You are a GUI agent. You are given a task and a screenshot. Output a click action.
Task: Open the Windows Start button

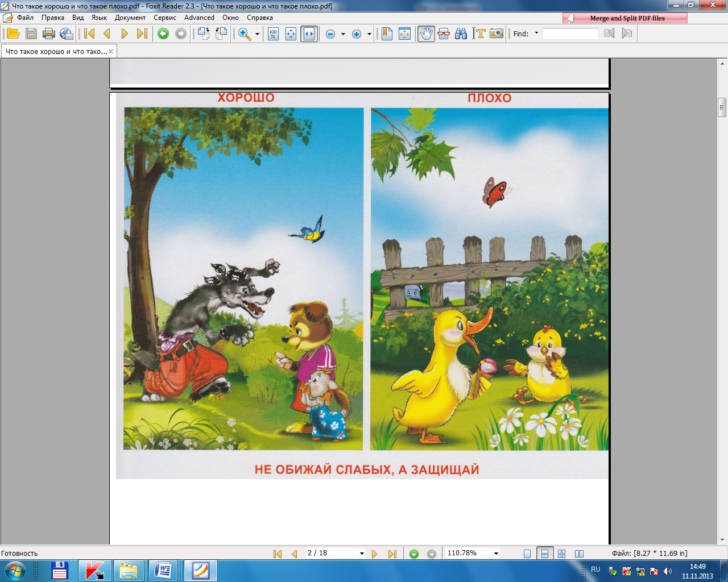pyautogui.click(x=15, y=570)
